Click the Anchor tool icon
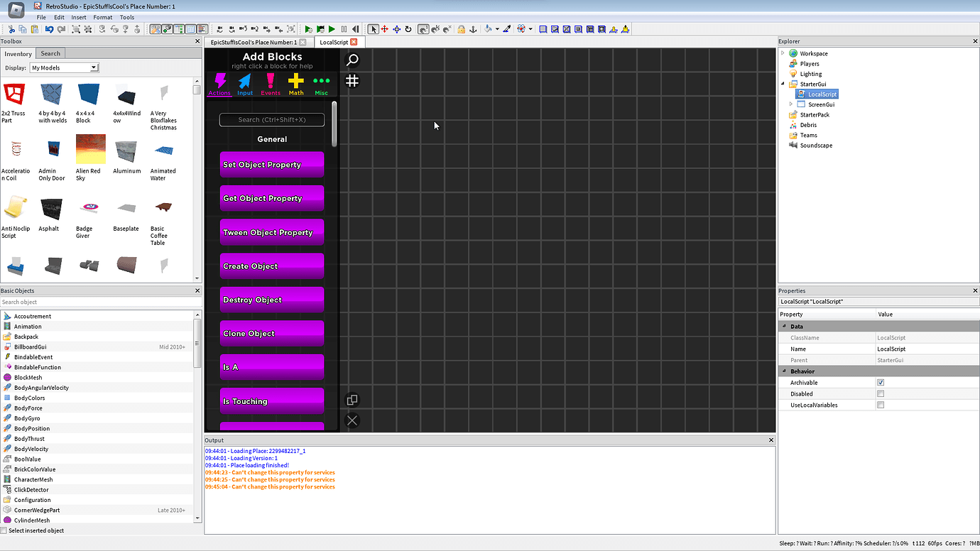Image resolution: width=980 pixels, height=551 pixels. pos(474,29)
